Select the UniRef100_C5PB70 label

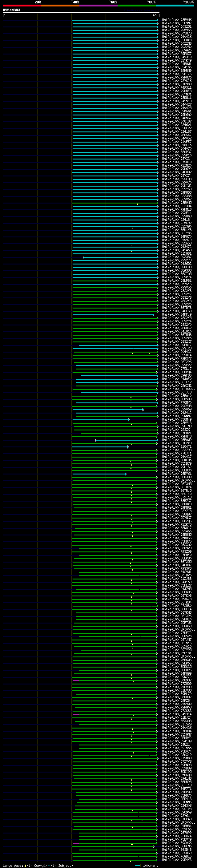[176, 796]
